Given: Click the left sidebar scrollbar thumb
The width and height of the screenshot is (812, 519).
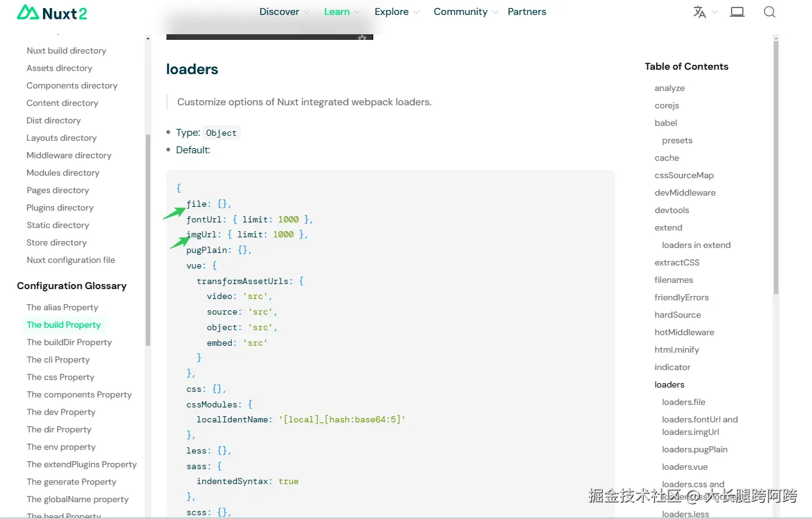Looking at the screenshot, I should coord(148,240).
